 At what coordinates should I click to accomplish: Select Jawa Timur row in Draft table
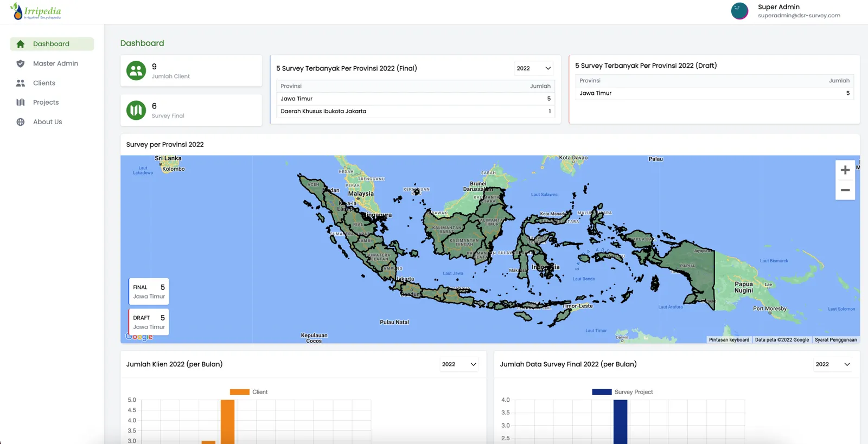click(714, 93)
